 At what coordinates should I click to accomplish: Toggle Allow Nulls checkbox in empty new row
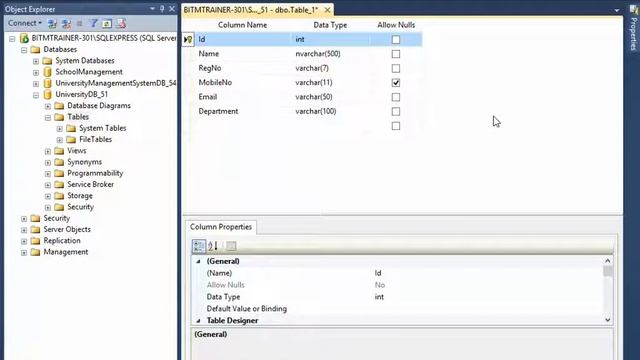[x=396, y=126]
